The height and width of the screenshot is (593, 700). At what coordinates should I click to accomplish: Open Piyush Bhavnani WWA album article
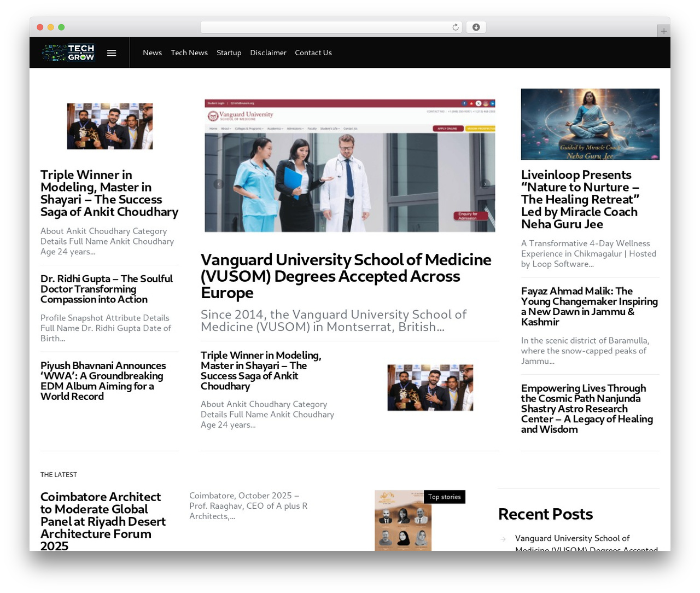(103, 381)
